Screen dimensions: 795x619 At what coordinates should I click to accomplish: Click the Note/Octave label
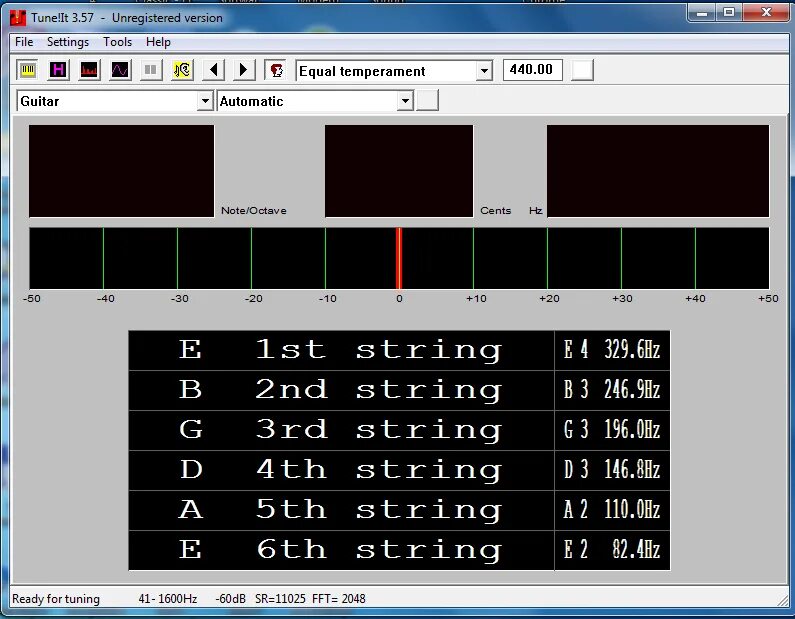pos(254,210)
